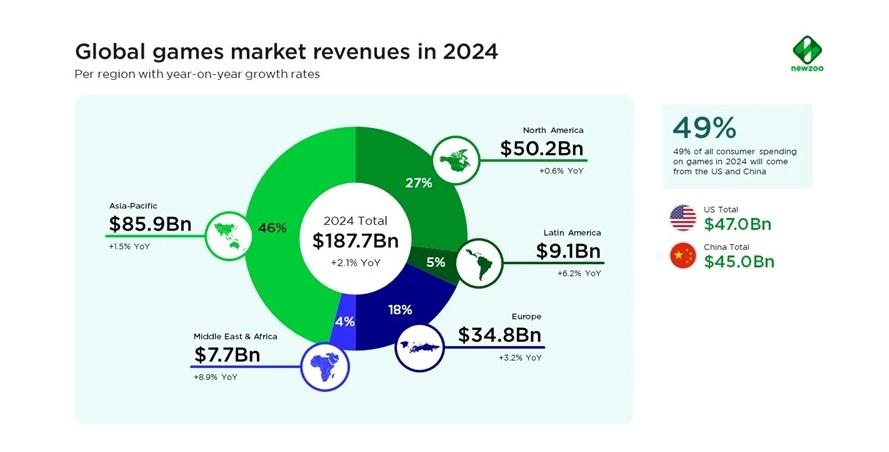This screenshot has width=889, height=452.
Task: Click the China flag icon
Action: [x=683, y=256]
